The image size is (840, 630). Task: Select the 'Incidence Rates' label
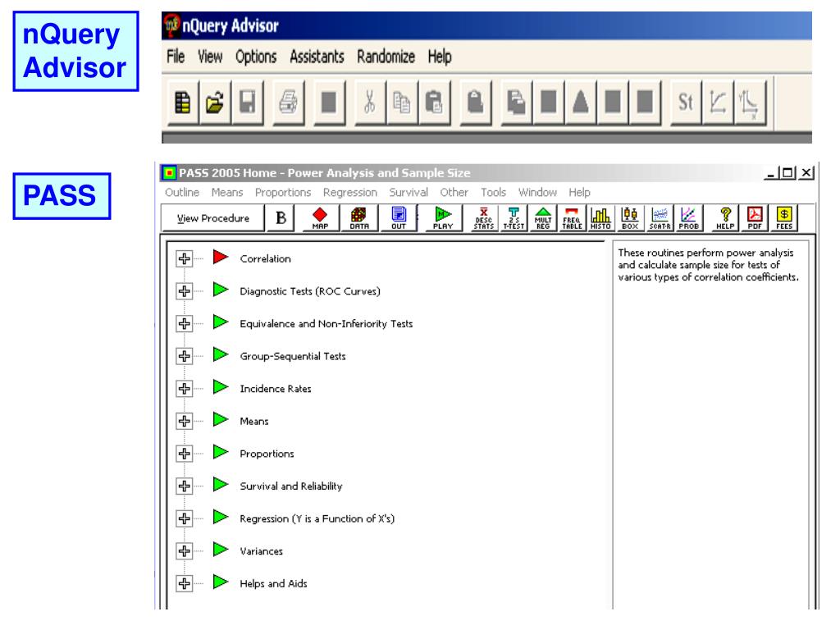(x=276, y=389)
